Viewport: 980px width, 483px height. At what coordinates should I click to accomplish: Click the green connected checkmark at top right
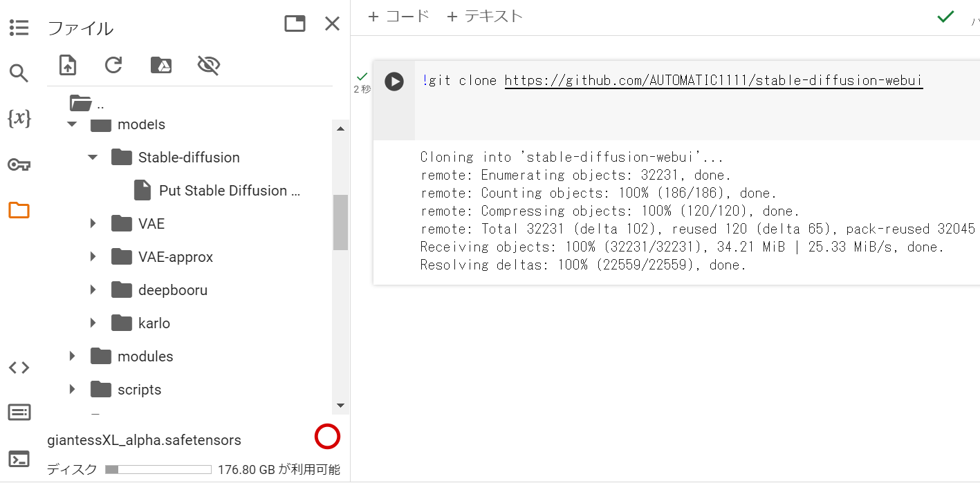point(945,17)
